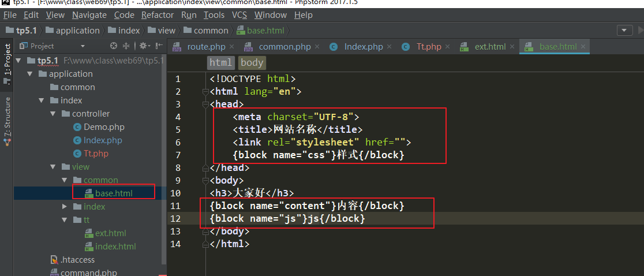Open the File menu
644x276 pixels.
[10, 15]
